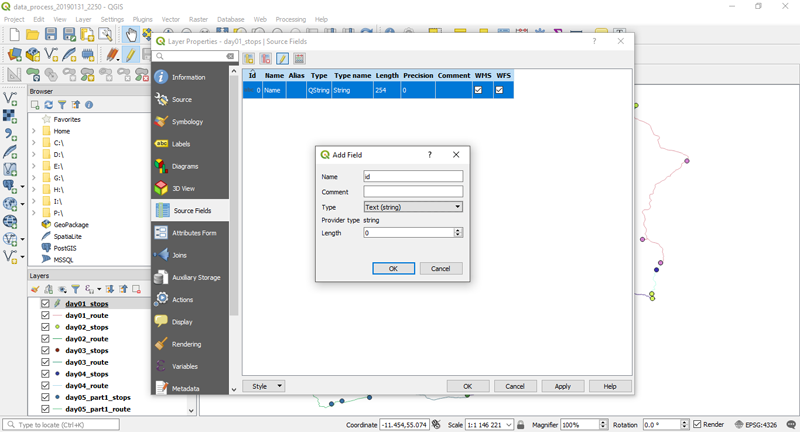The width and height of the screenshot is (800, 432).
Task: Open the Scale dropdown in status bar
Action: coord(509,425)
